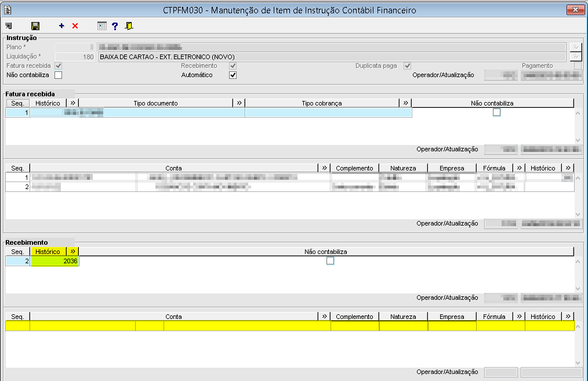588x381 pixels.
Task: Expand Conta chevron in Recebimento accounts grid
Action: coord(324,317)
